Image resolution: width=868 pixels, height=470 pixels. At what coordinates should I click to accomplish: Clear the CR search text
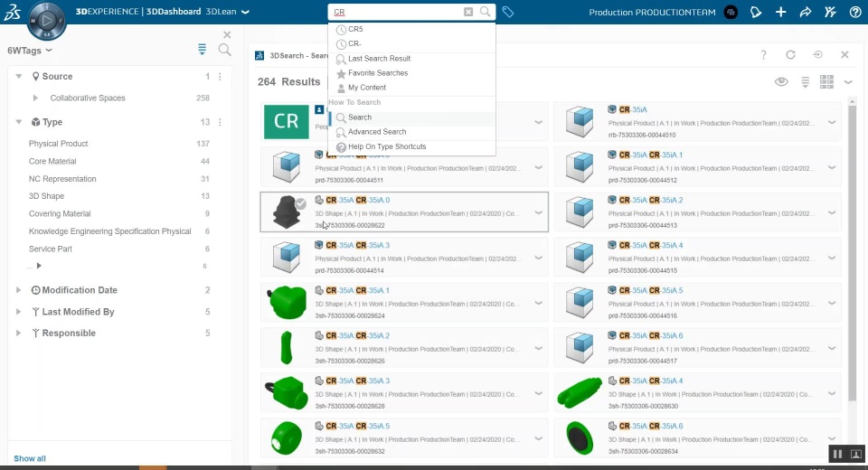tap(468, 12)
